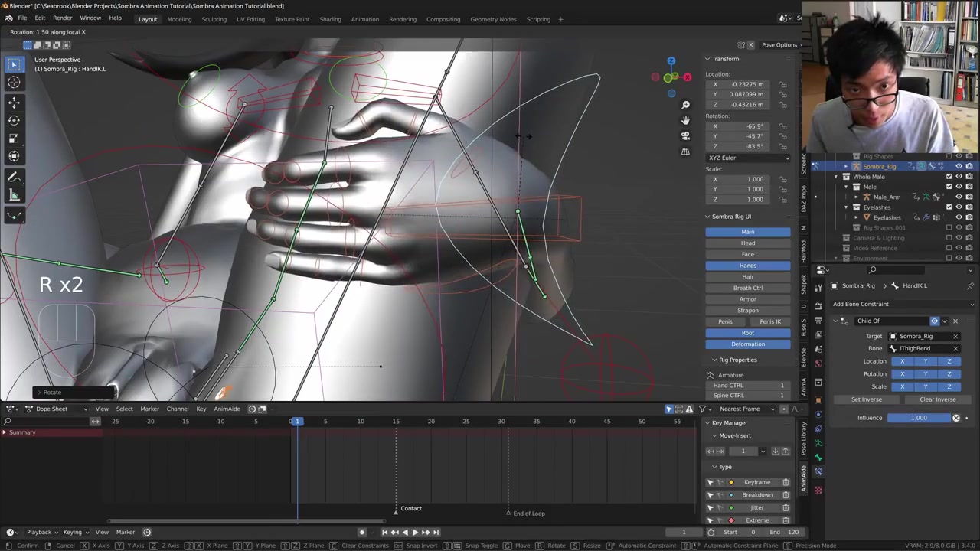This screenshot has width=980, height=551.
Task: Remove the Child Of constraint with X
Action: pyautogui.click(x=955, y=321)
